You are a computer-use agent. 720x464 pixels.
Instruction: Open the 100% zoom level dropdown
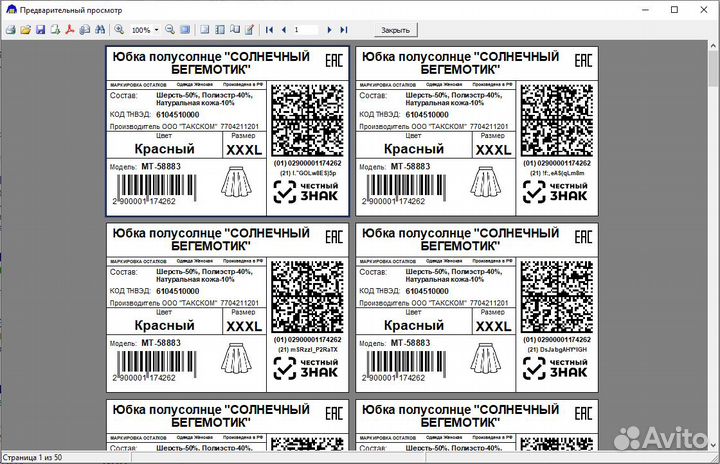coord(157,30)
